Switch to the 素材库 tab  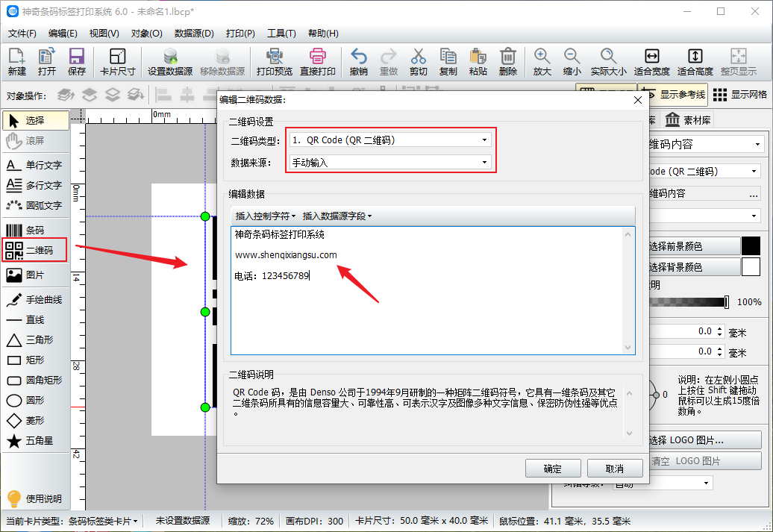688,120
